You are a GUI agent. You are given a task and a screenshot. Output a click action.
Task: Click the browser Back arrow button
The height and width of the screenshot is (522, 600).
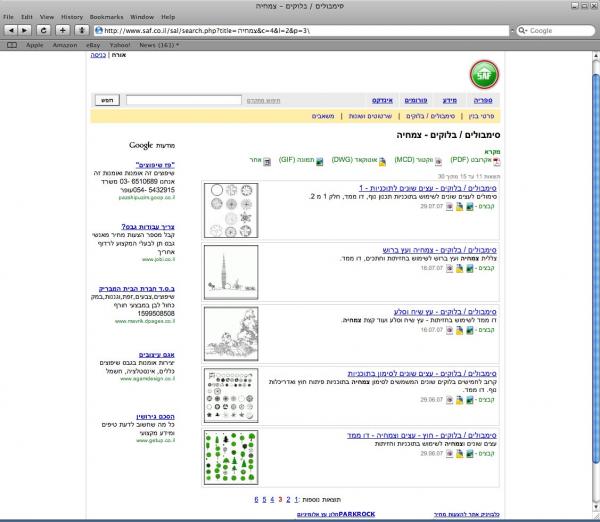click(10, 30)
